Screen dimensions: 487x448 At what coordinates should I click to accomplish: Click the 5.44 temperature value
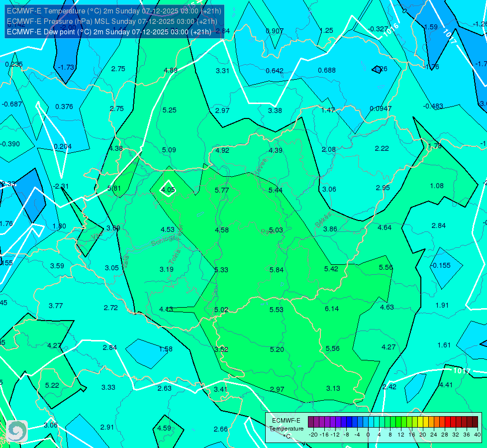coord(276,190)
